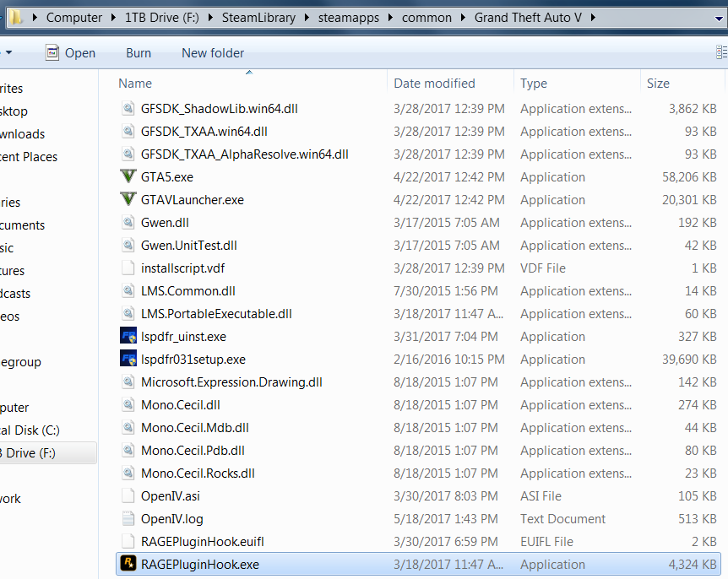
Task: Navigate to 1TB Drive (F:) breadcrumb
Action: click(161, 18)
